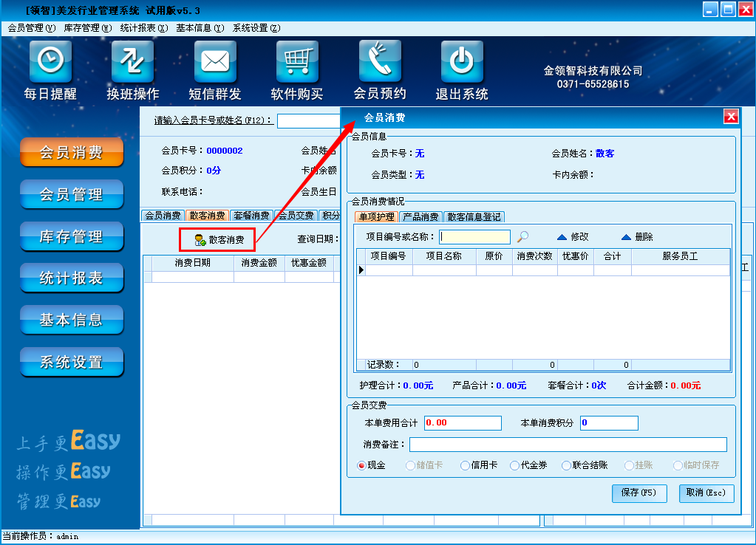Screen dimensions: 756x545
Task: Click the 库存管理 sidebar button
Action: pos(72,237)
